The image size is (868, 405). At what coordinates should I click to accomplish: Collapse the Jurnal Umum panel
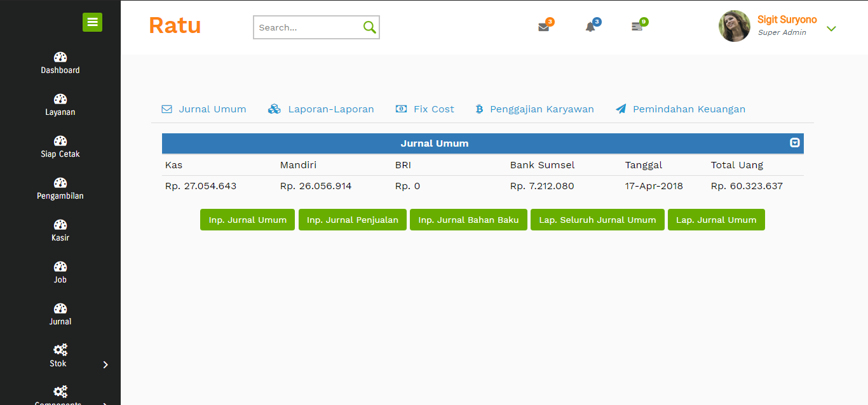click(x=794, y=143)
